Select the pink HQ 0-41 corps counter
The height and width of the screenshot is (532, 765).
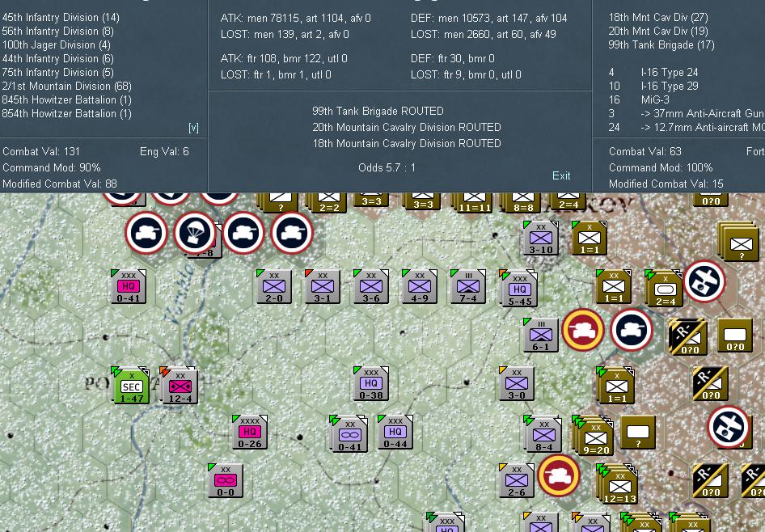[129, 286]
